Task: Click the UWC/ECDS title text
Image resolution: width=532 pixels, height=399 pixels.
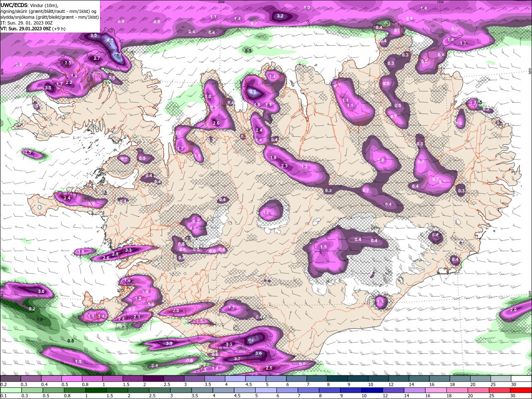Action: (15, 5)
